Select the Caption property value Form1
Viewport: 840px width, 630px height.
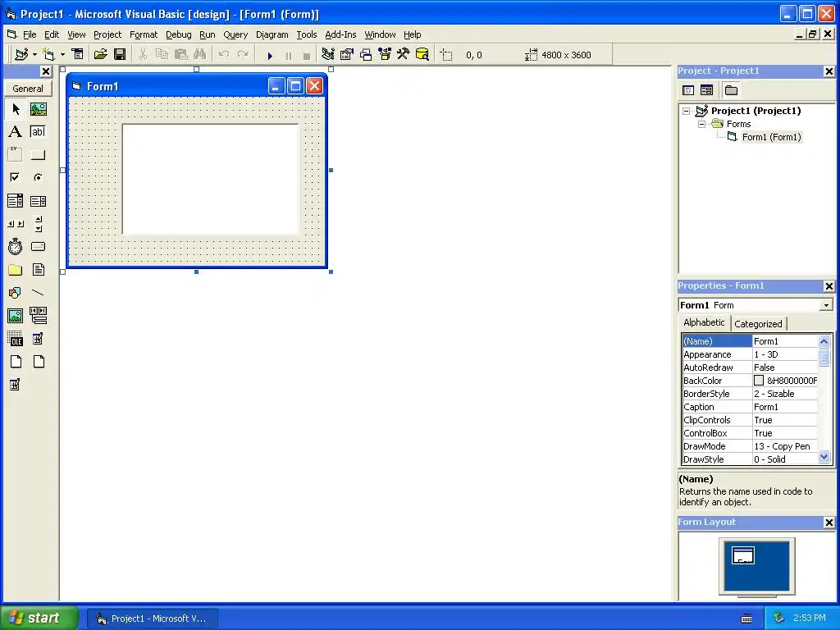click(x=785, y=407)
